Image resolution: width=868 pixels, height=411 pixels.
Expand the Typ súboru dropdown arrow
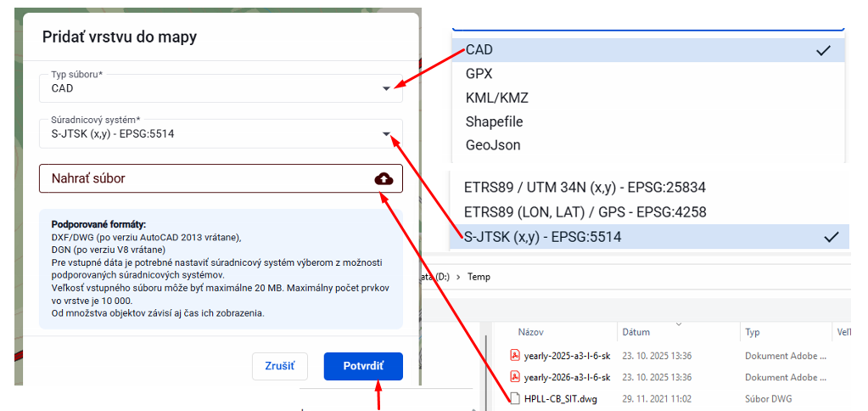pyautogui.click(x=387, y=88)
